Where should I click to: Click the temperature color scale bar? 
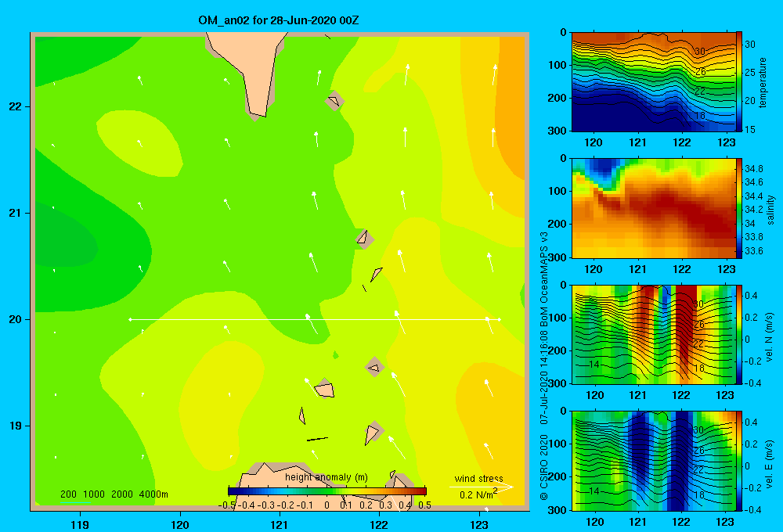point(740,82)
